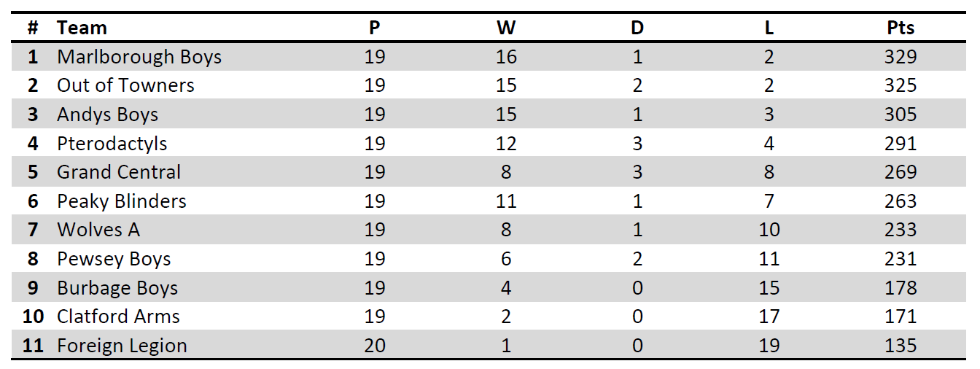The width and height of the screenshot is (980, 369).
Task: Click the W column header
Action: coord(506,28)
